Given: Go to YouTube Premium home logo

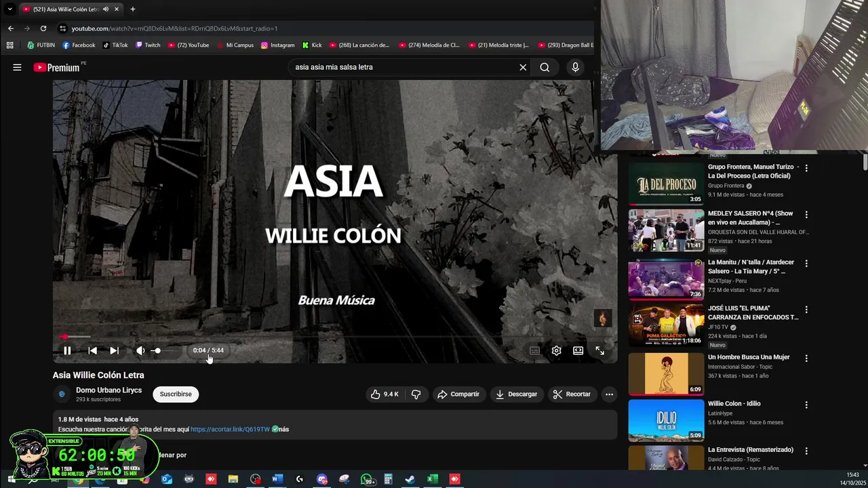Looking at the screenshot, I should click(x=57, y=67).
